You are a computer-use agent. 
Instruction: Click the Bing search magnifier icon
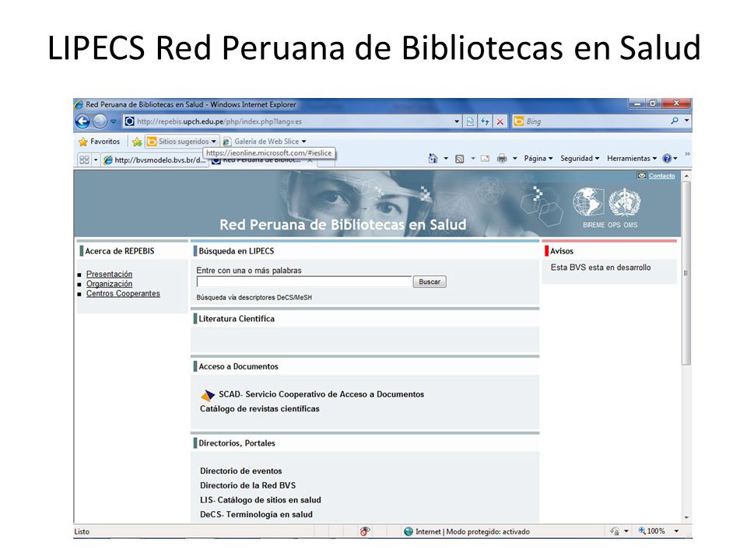pyautogui.click(x=674, y=121)
